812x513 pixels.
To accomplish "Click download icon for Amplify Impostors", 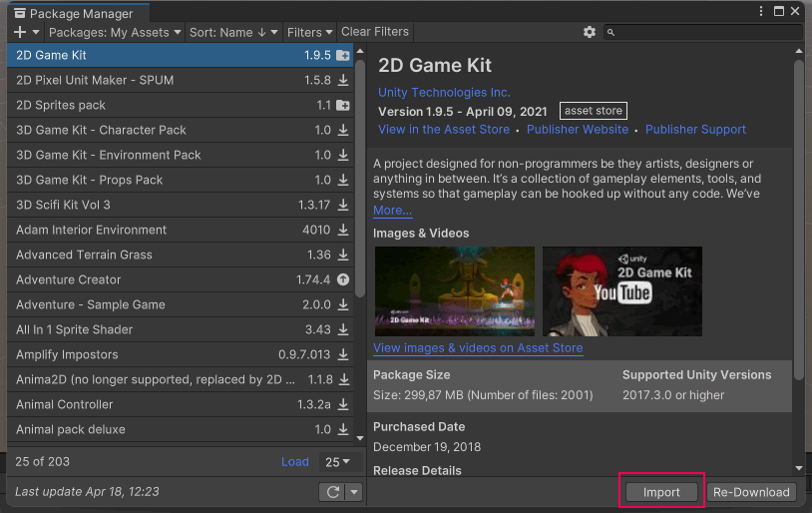I will click(343, 354).
